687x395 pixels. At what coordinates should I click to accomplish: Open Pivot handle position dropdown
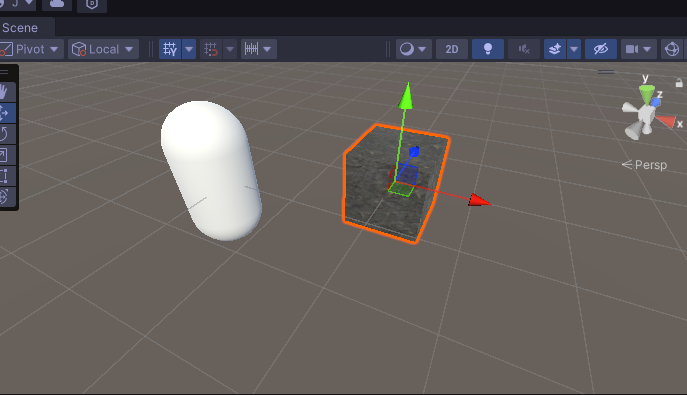[x=31, y=49]
